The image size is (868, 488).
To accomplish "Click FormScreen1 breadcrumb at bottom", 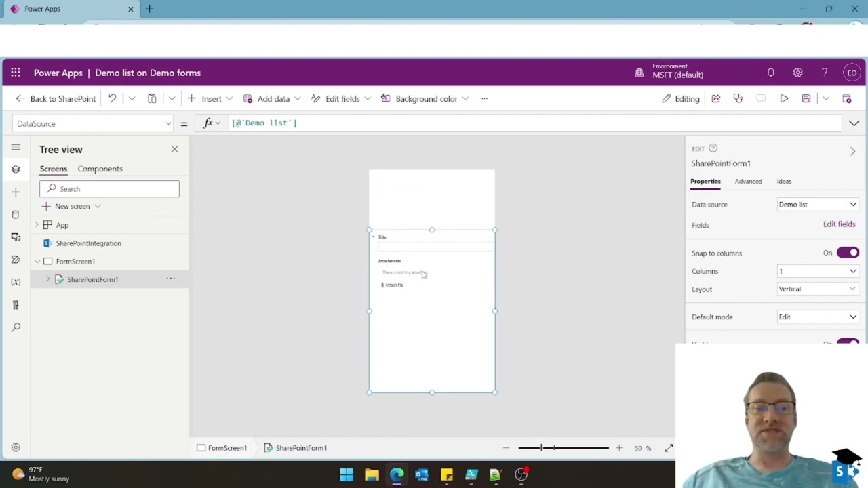I will (x=222, y=447).
